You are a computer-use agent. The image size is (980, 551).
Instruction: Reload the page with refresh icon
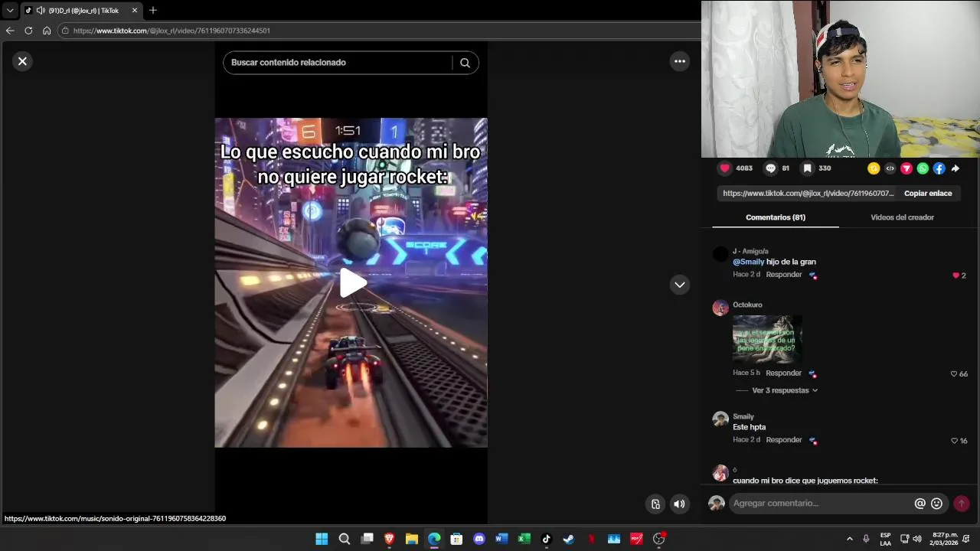click(28, 31)
